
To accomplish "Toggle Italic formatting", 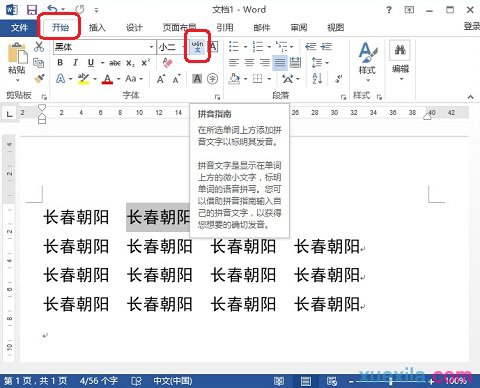I will (75, 62).
